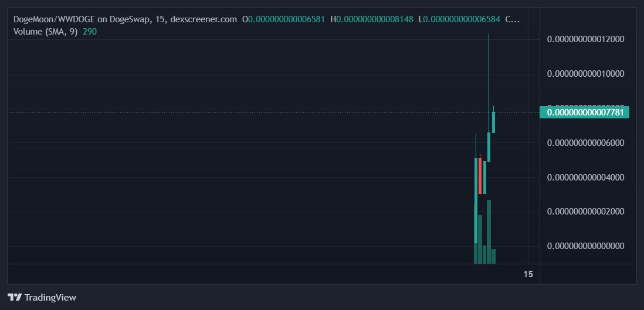The height and width of the screenshot is (310, 644).
Task: Select the high price value 0.000000000008148
Action: tap(375, 19)
